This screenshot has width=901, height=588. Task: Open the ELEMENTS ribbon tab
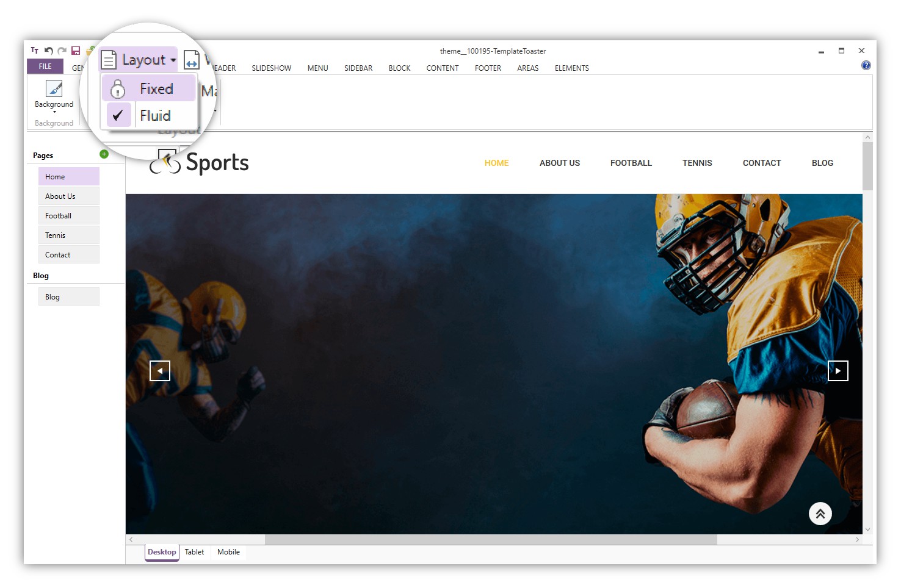click(572, 68)
